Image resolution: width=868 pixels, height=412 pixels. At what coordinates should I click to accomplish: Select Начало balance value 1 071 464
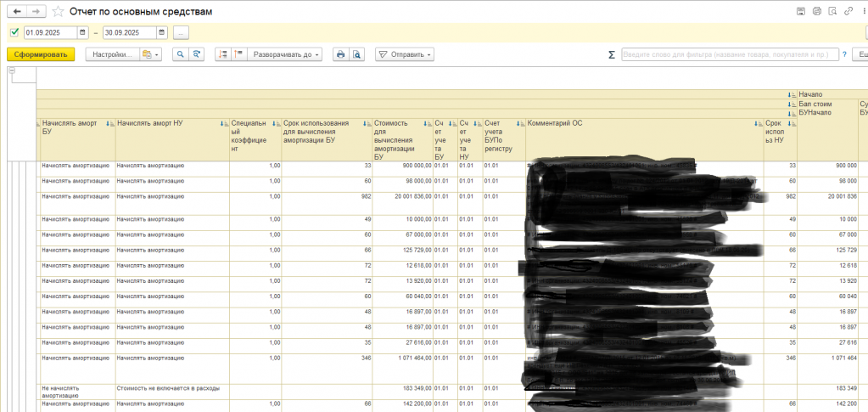pyautogui.click(x=827, y=369)
